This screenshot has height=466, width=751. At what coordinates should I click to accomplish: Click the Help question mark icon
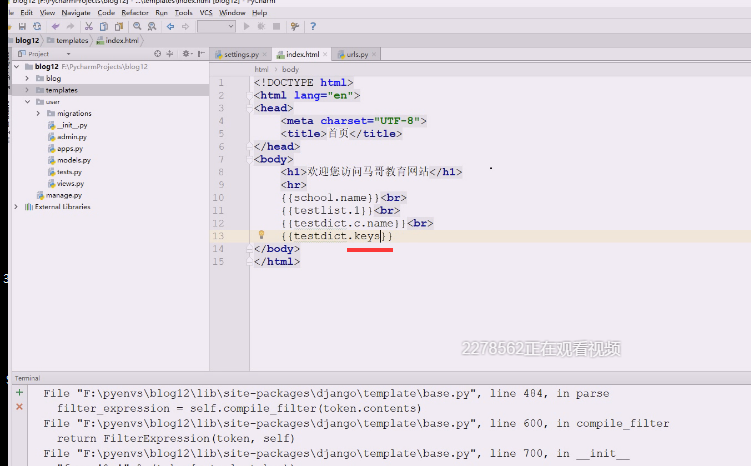coord(313,26)
